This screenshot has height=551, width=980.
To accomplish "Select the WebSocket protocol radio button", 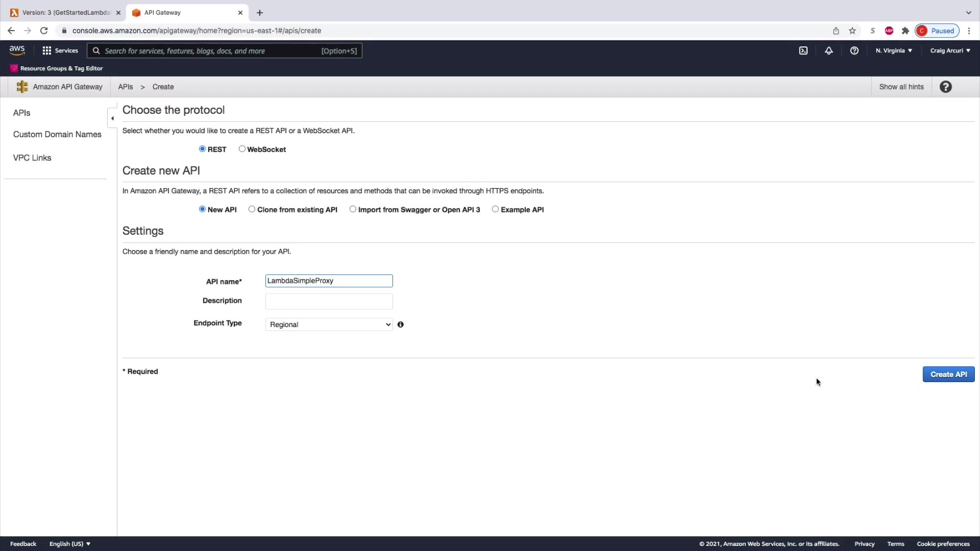I will (242, 149).
